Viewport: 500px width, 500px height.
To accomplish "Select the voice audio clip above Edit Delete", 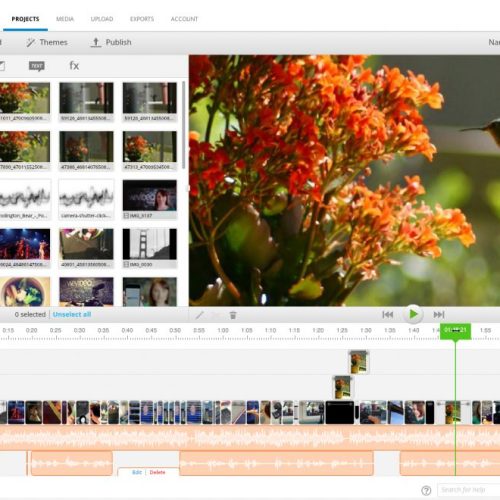I will coord(72,463).
